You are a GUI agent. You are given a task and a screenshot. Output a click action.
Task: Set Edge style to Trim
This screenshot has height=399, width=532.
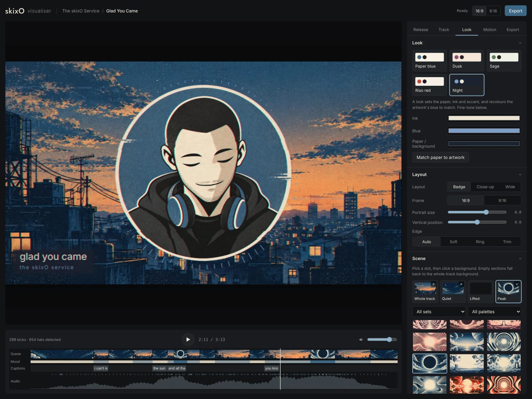click(507, 242)
